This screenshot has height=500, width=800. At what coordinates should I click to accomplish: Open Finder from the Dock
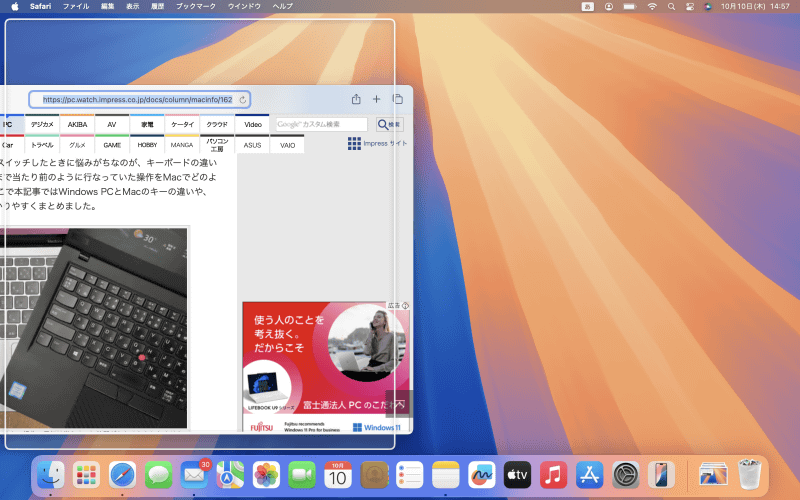(x=51, y=475)
